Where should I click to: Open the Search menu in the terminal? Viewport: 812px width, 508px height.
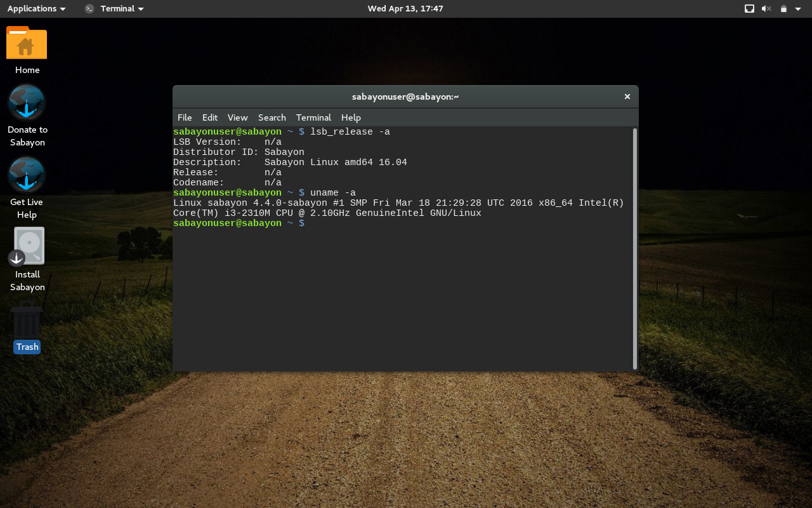click(272, 117)
